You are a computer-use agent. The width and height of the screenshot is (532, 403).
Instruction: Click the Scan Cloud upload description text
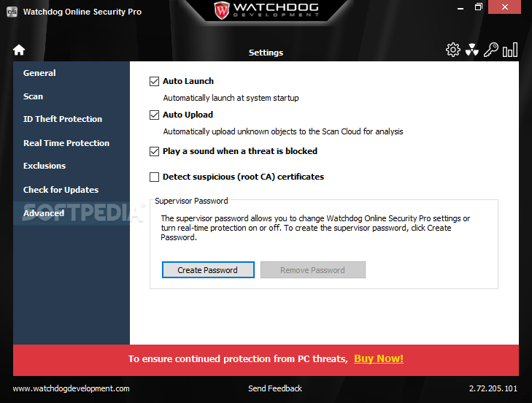tap(283, 131)
